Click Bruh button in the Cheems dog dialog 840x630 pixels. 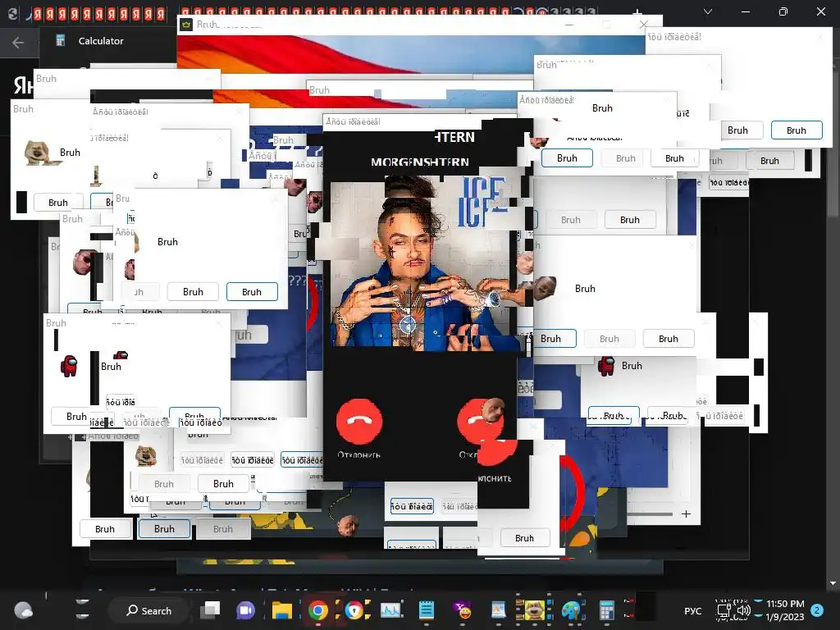[x=58, y=203]
